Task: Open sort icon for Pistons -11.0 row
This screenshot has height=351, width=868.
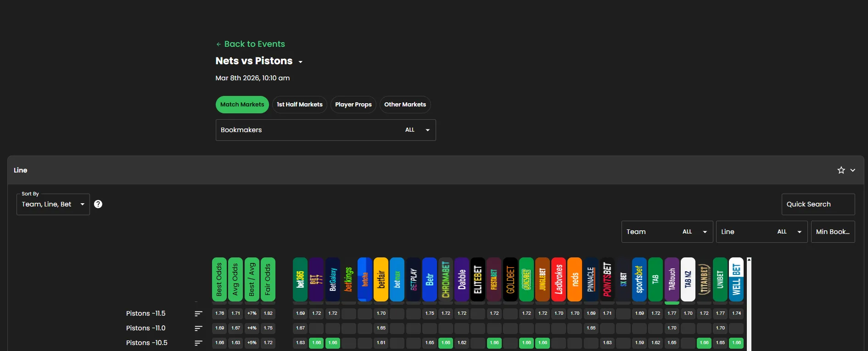Action: coord(198,328)
